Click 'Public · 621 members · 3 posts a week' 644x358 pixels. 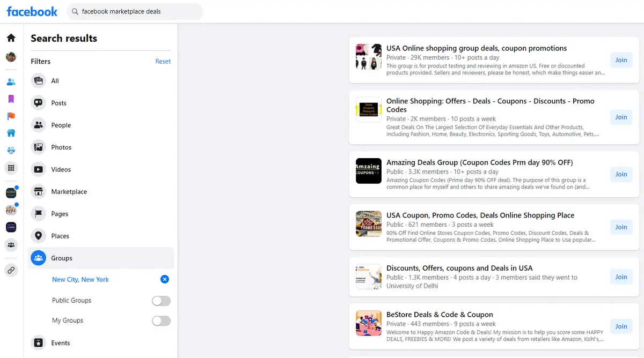pyautogui.click(x=440, y=225)
